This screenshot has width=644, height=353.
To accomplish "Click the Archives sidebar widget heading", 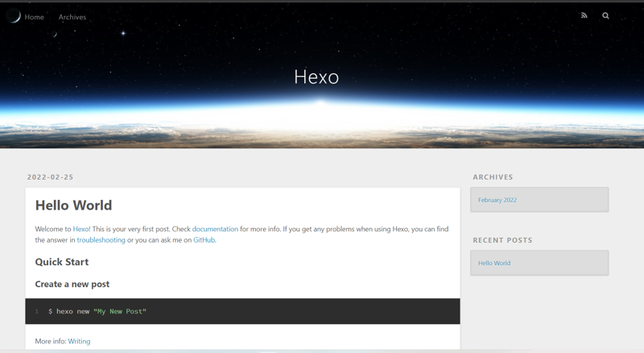I will click(x=493, y=177).
